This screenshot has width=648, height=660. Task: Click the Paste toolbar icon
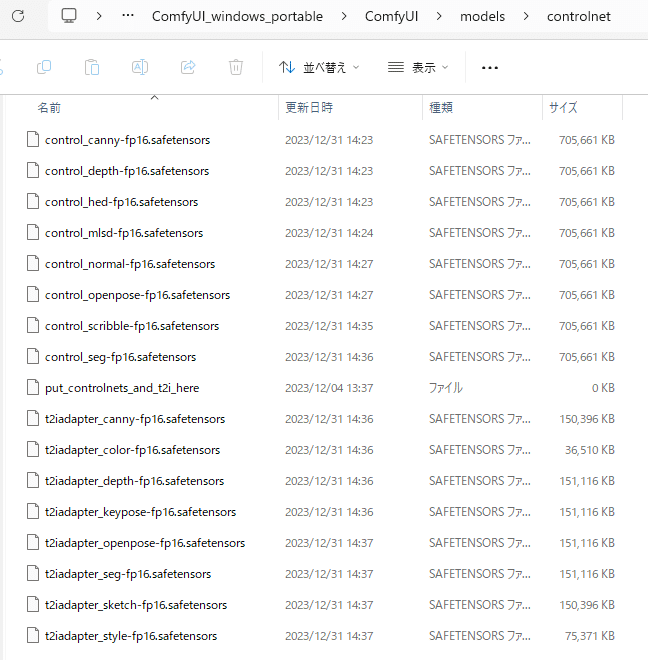[x=92, y=67]
